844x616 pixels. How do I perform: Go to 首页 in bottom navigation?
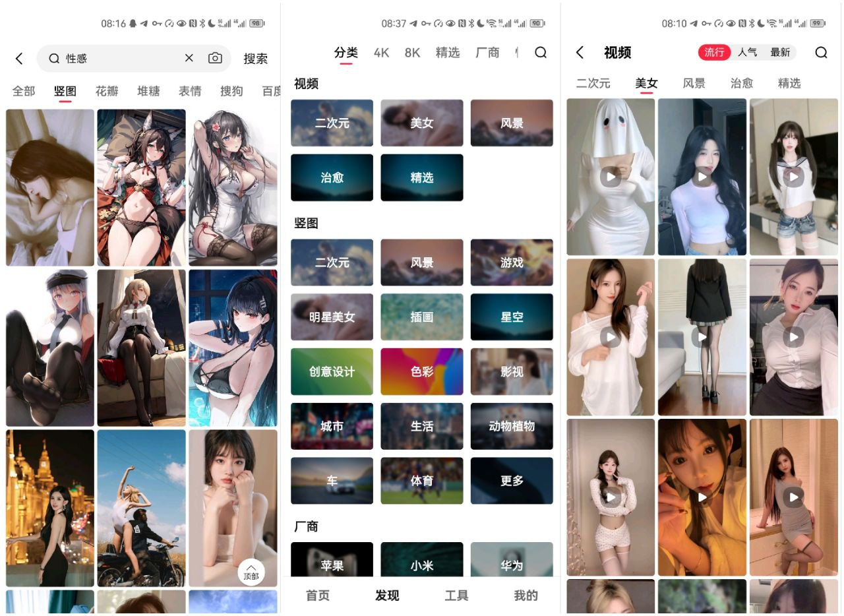click(318, 596)
